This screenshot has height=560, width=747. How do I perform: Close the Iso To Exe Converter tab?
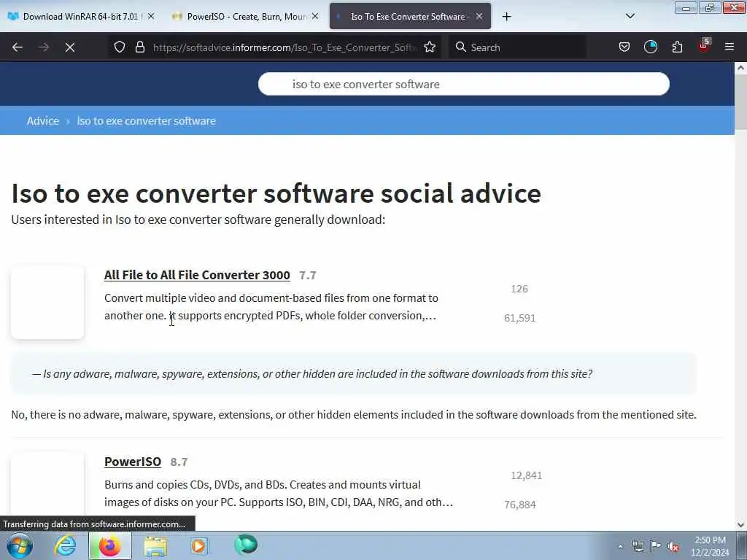point(479,16)
